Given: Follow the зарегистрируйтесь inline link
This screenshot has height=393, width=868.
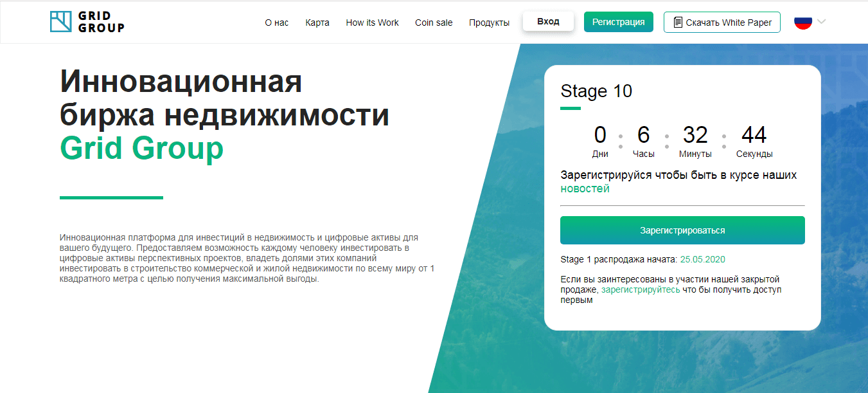Looking at the screenshot, I should click(x=640, y=290).
